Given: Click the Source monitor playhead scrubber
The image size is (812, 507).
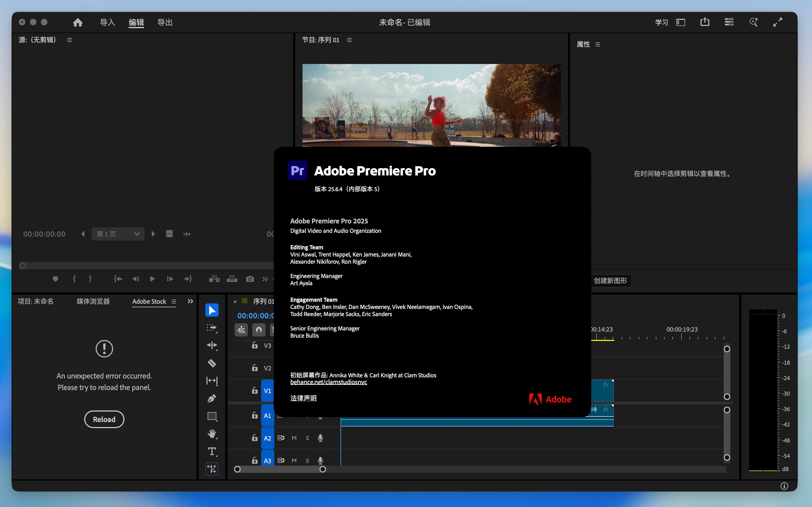Looking at the screenshot, I should point(22,266).
